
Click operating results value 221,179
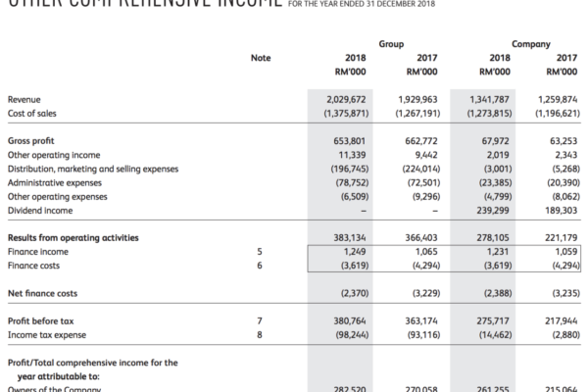point(561,238)
